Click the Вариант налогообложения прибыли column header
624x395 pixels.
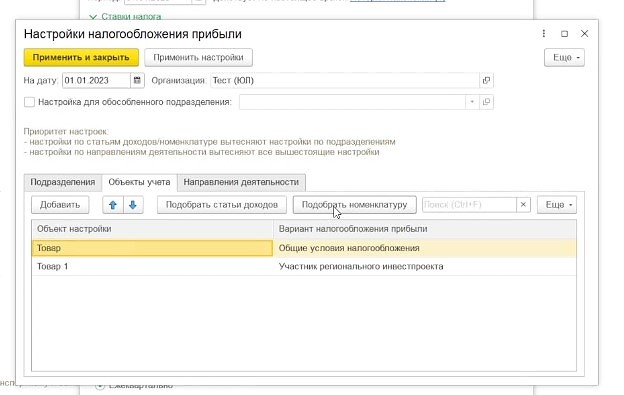pyautogui.click(x=425, y=229)
